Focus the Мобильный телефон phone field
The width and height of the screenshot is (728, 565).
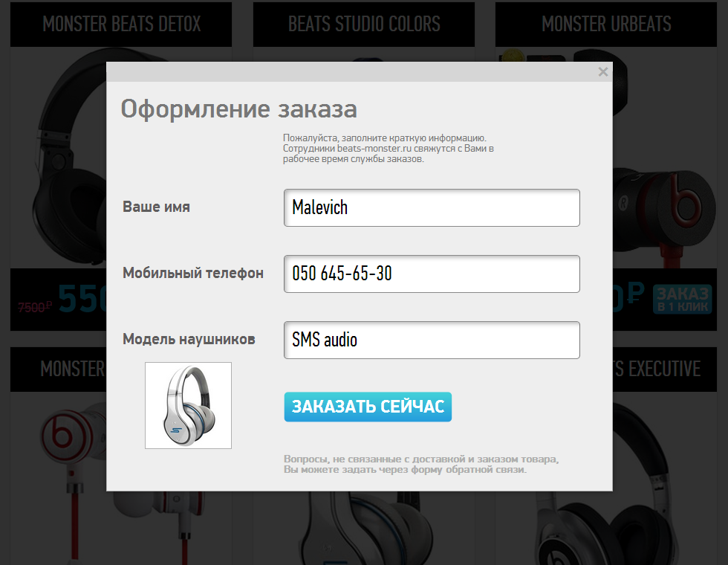tap(432, 274)
